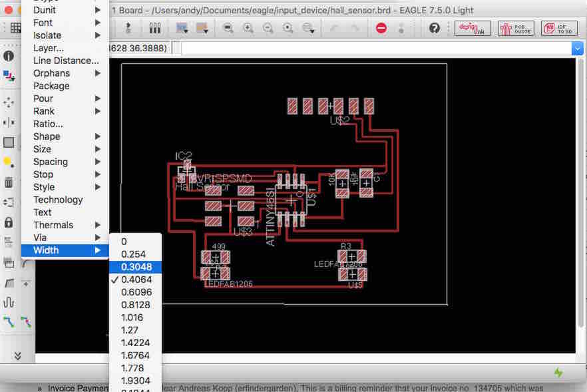Set width to 0
Screen dimensions: 587x392
click(136, 242)
